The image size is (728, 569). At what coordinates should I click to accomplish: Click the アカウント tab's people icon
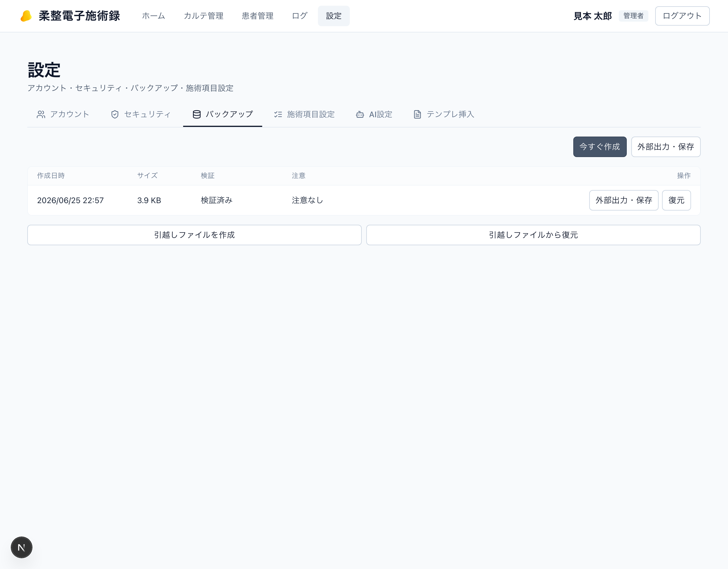[x=41, y=114]
